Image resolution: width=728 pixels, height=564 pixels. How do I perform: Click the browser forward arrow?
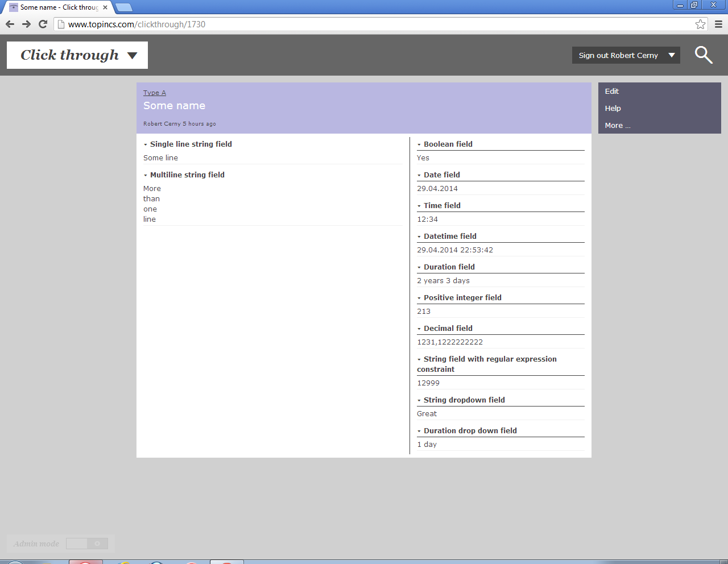[x=26, y=24]
